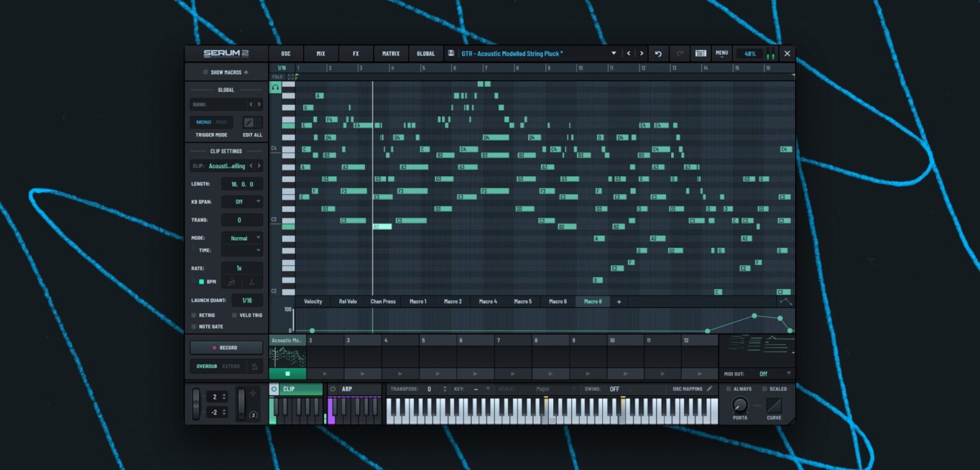This screenshot has height=470, width=980.
Task: Click the redo arrow icon in the title bar
Action: pyautogui.click(x=679, y=54)
